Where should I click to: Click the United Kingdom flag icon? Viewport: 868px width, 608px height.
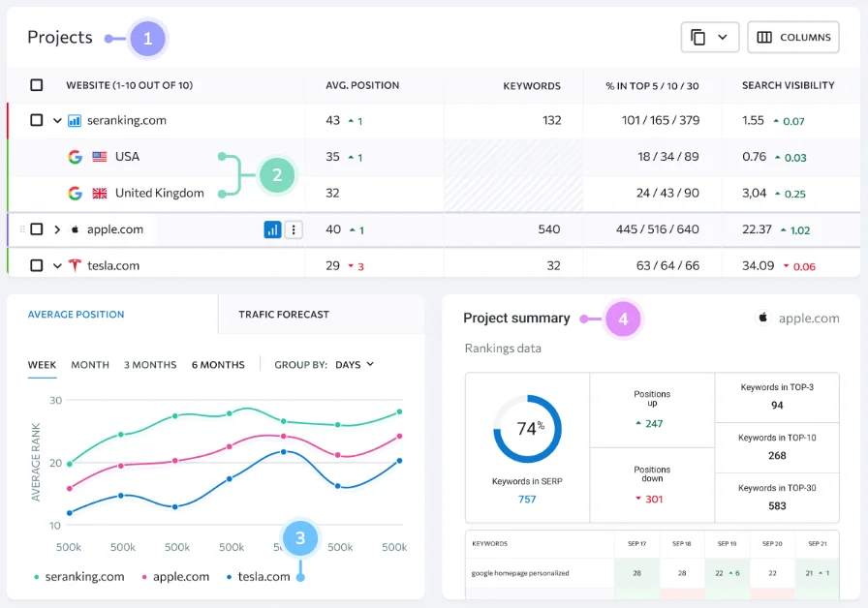pos(99,193)
